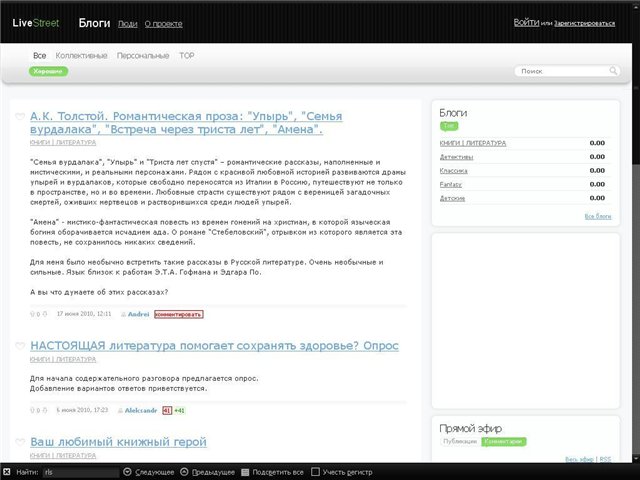Vote up the НАСТОЯЩАЯ литература post
This screenshot has width=640, height=480.
(x=33, y=410)
